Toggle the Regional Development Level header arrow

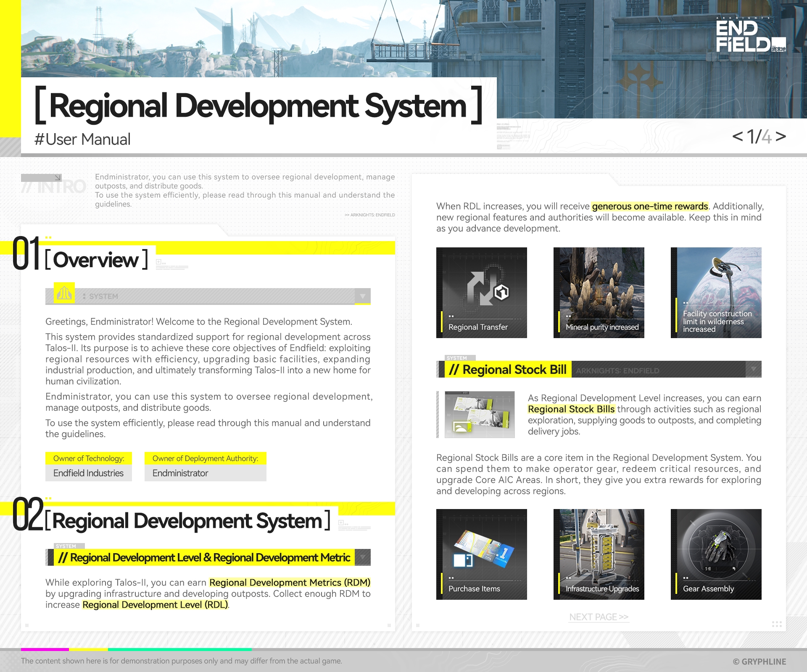tap(362, 557)
